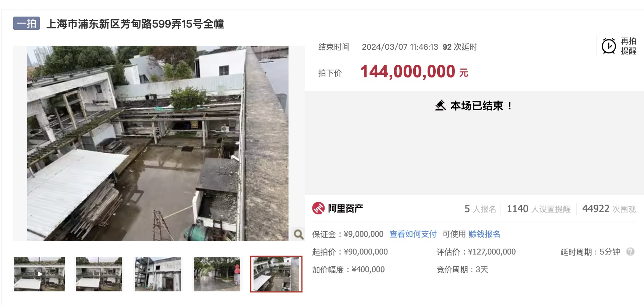The image size is (644, 305).
Task: Select the second property thumbnail
Action: (99, 274)
